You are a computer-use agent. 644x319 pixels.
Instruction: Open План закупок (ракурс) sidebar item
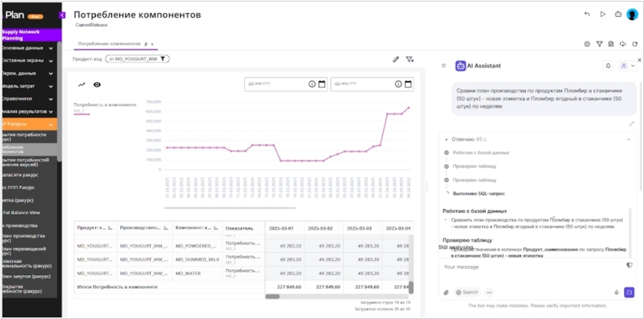(x=28, y=276)
